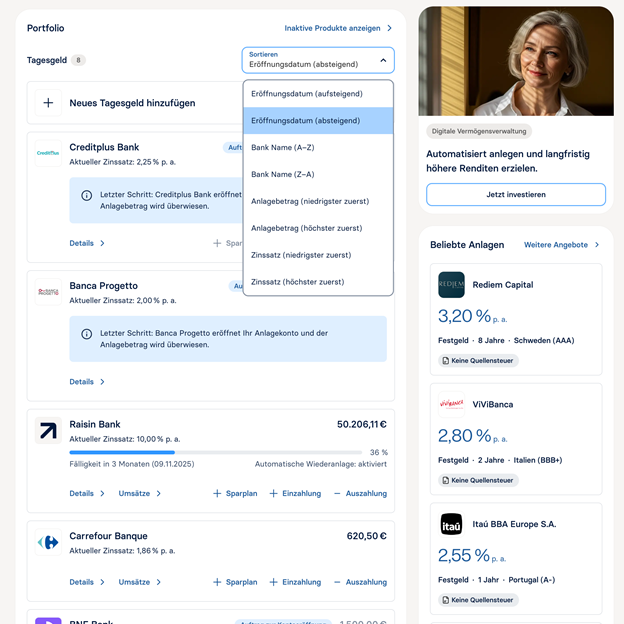The width and height of the screenshot is (624, 624).
Task: Click Auszahlung for Carrefour Banque
Action: point(360,582)
